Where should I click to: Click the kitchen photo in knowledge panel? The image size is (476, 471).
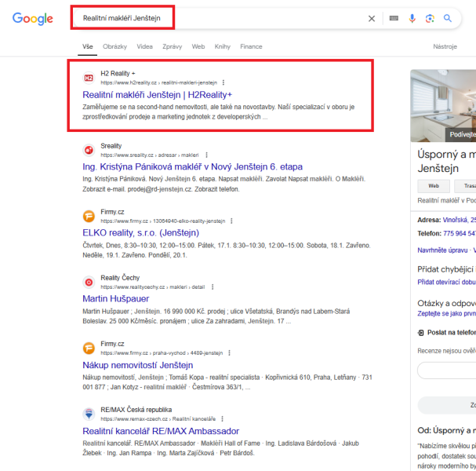(x=443, y=106)
